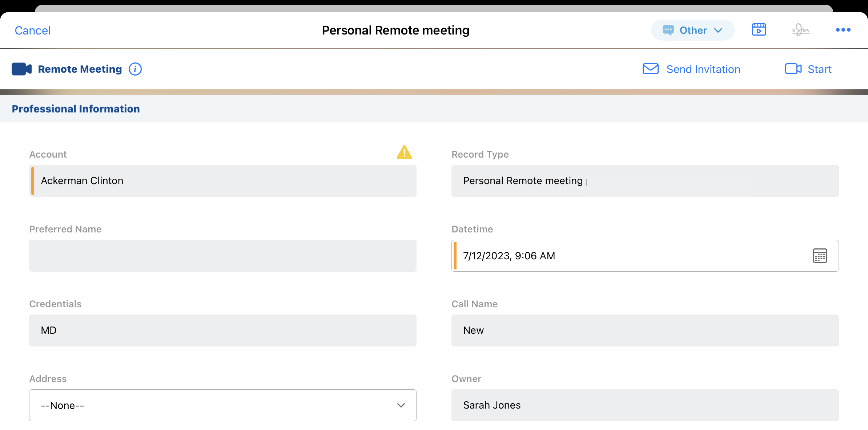Cancel the Personal Remote meeting
Viewport: 868px width, 430px height.
point(33,31)
